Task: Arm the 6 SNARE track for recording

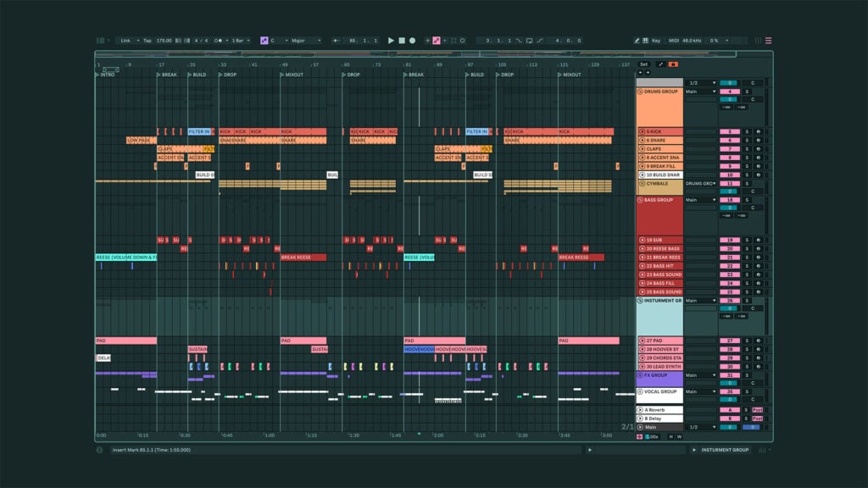Action: tap(759, 140)
